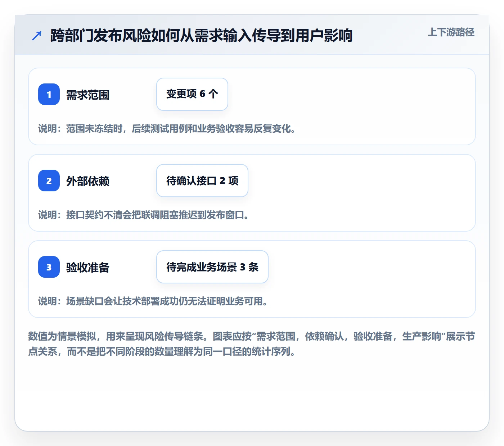Click the note starting 说明：范围未冻结时

click(167, 129)
